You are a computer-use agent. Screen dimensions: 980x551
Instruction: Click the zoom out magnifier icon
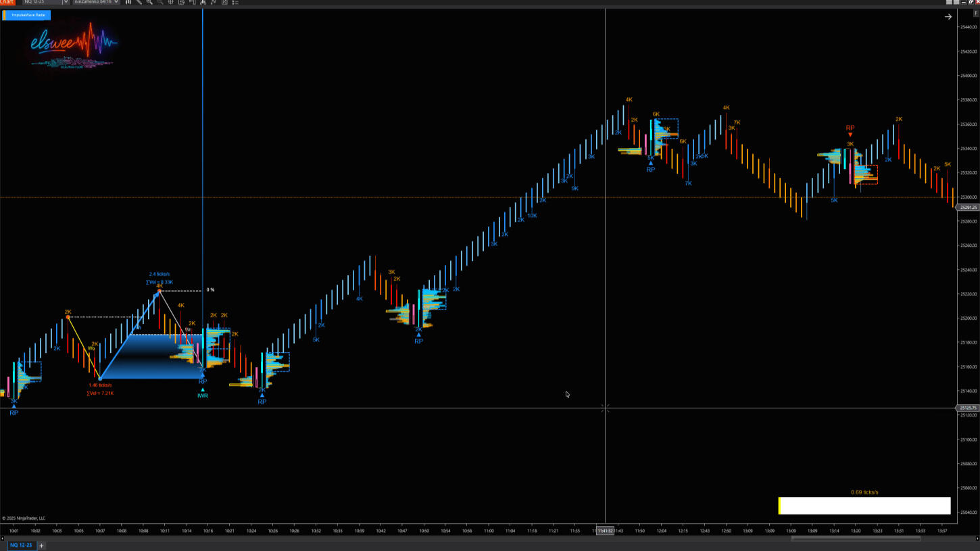160,2
